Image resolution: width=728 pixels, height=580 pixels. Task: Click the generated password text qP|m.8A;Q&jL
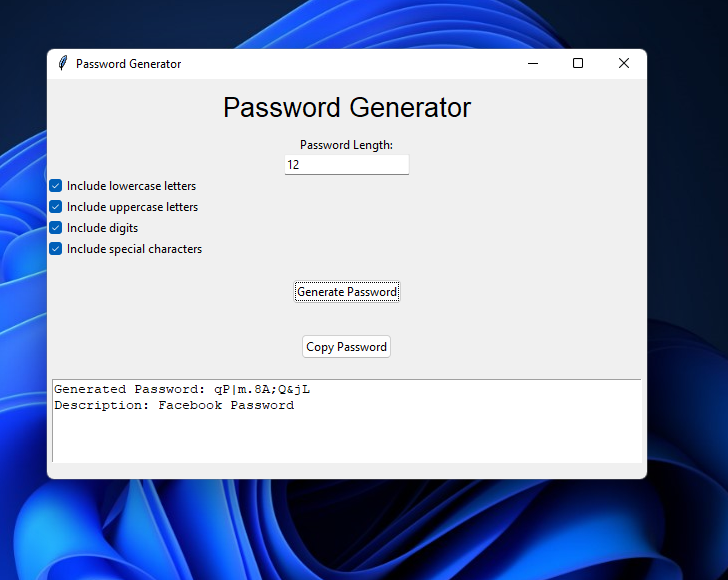pos(262,389)
